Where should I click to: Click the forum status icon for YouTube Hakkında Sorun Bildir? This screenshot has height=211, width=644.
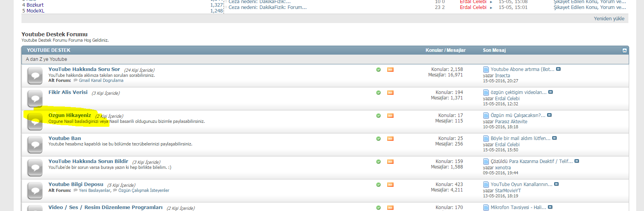point(35,168)
